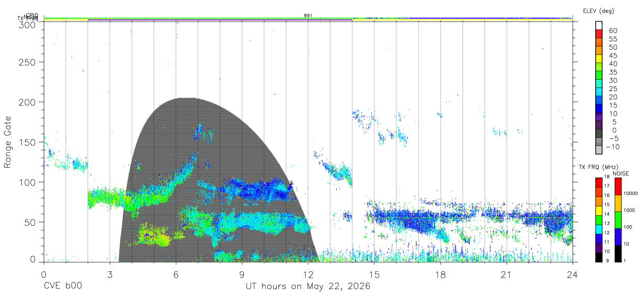
Task: Click the blue 15–20 ELEV colorbar segment
Action: (599, 101)
